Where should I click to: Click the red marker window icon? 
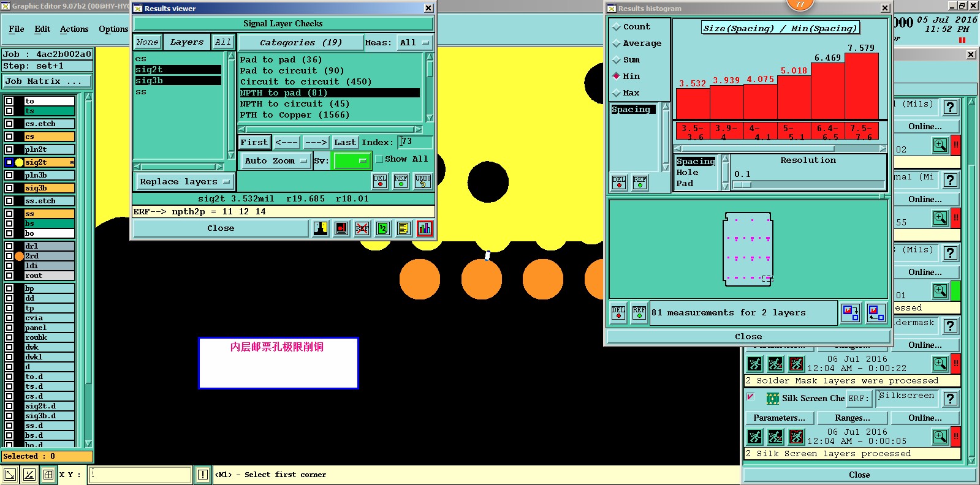[341, 228]
